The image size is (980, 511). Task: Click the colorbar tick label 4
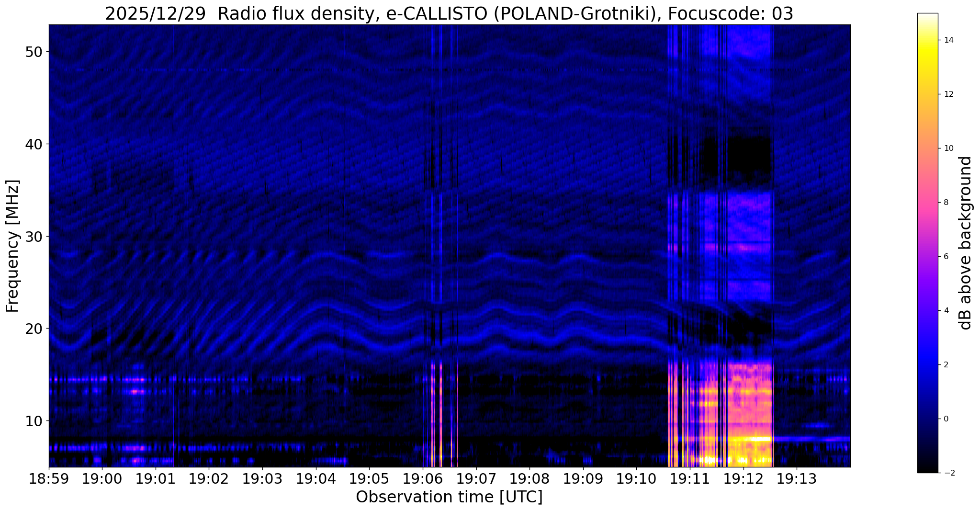(x=945, y=310)
